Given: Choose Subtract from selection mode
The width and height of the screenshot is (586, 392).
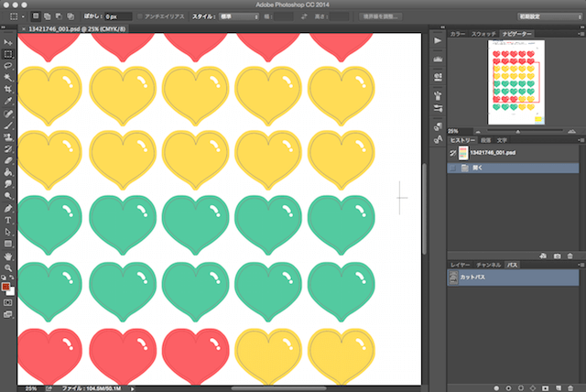Looking at the screenshot, I should pos(59,16).
